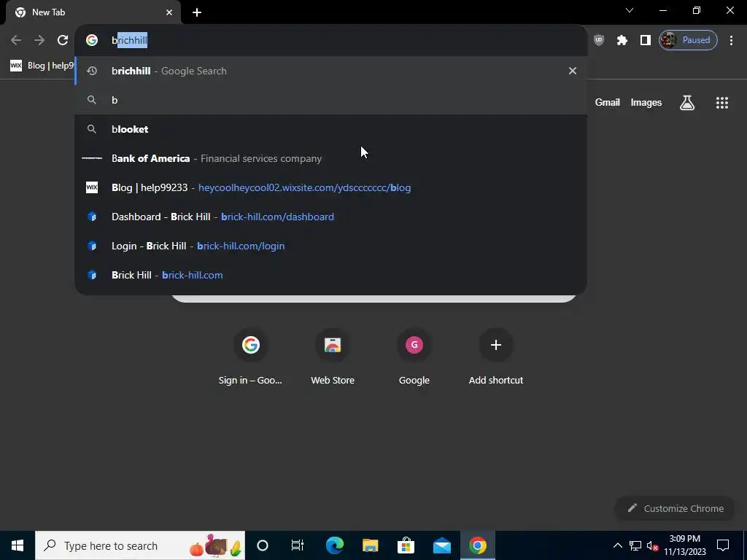Reload the page with the refresh icon
Image resolution: width=747 pixels, height=560 pixels.
(x=63, y=40)
